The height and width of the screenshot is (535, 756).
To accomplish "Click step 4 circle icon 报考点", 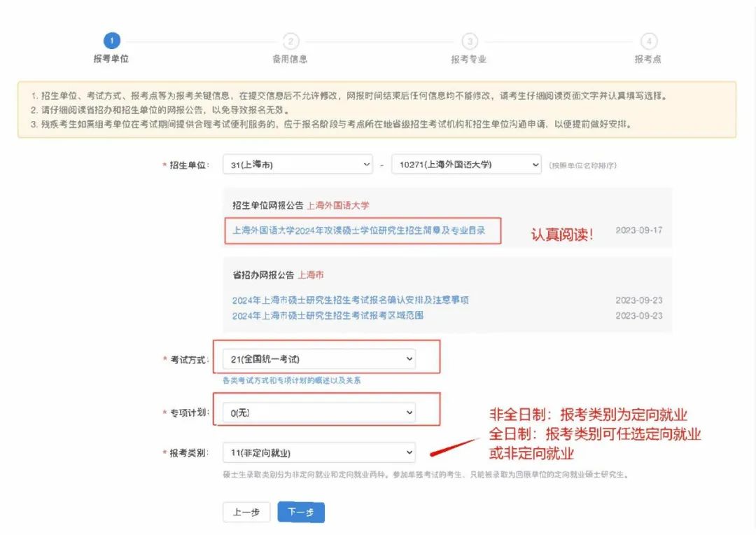I will click(649, 41).
